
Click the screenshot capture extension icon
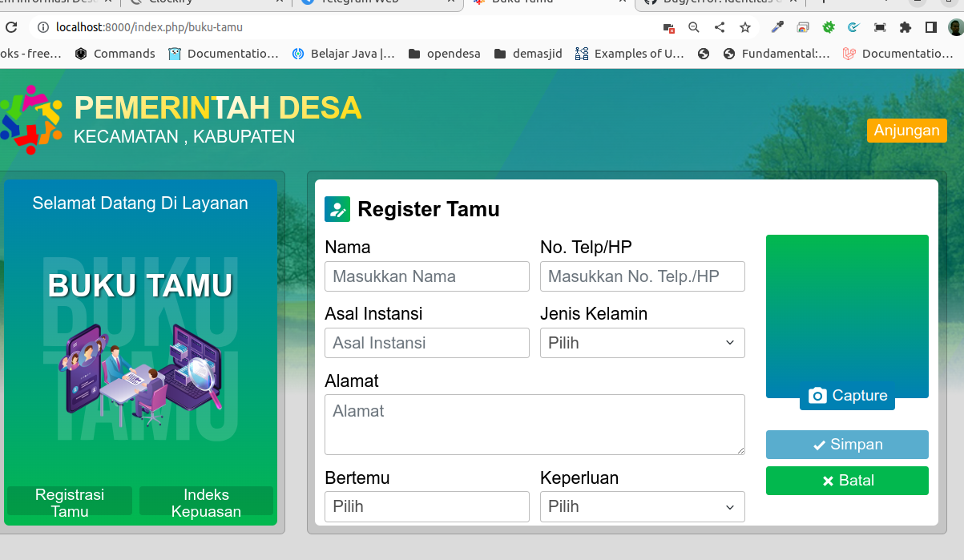click(x=880, y=26)
